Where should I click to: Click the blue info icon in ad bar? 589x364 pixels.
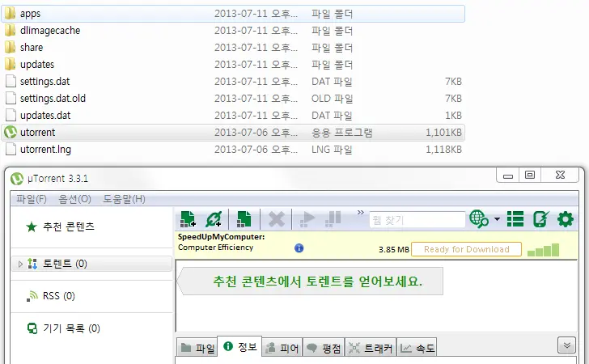tap(299, 248)
